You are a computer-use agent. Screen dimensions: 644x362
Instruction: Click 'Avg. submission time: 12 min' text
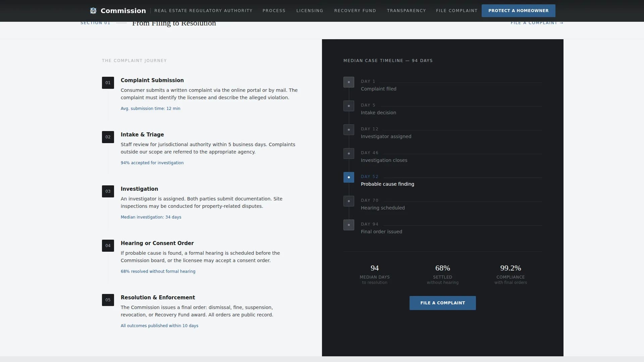click(x=151, y=109)
